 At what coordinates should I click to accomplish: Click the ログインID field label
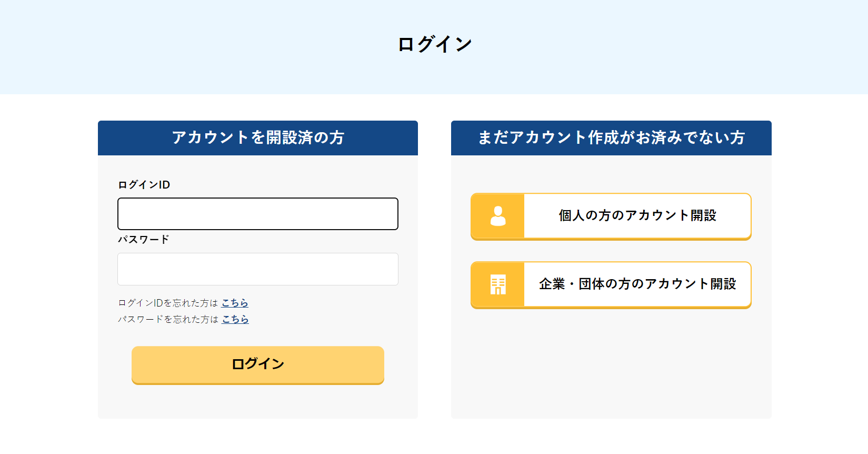pos(144,185)
